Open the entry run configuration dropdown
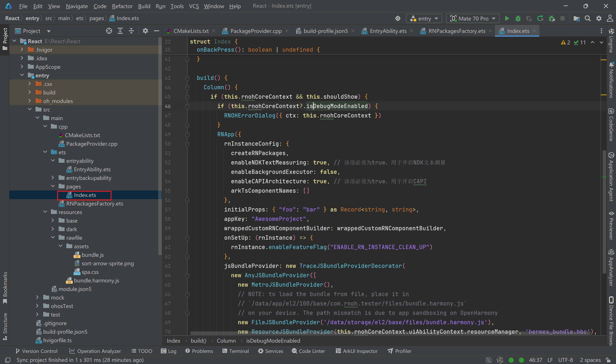This screenshot has width=616, height=364. pos(424,19)
